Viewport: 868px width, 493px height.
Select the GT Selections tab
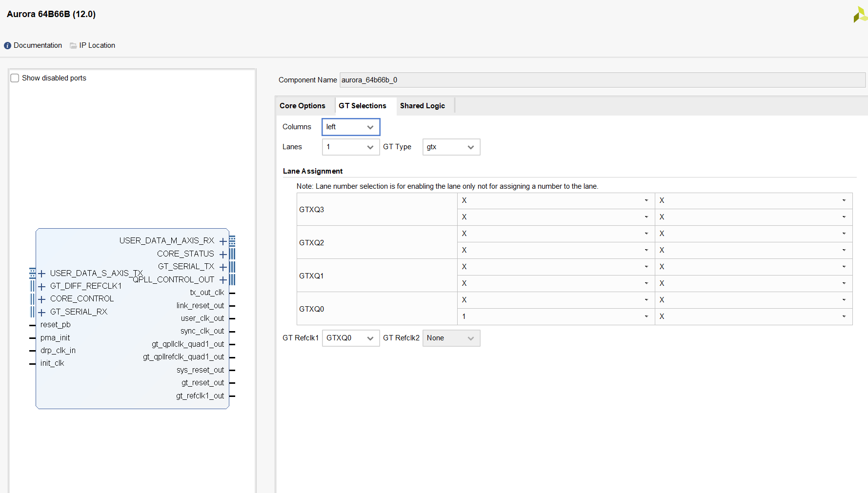pos(363,106)
